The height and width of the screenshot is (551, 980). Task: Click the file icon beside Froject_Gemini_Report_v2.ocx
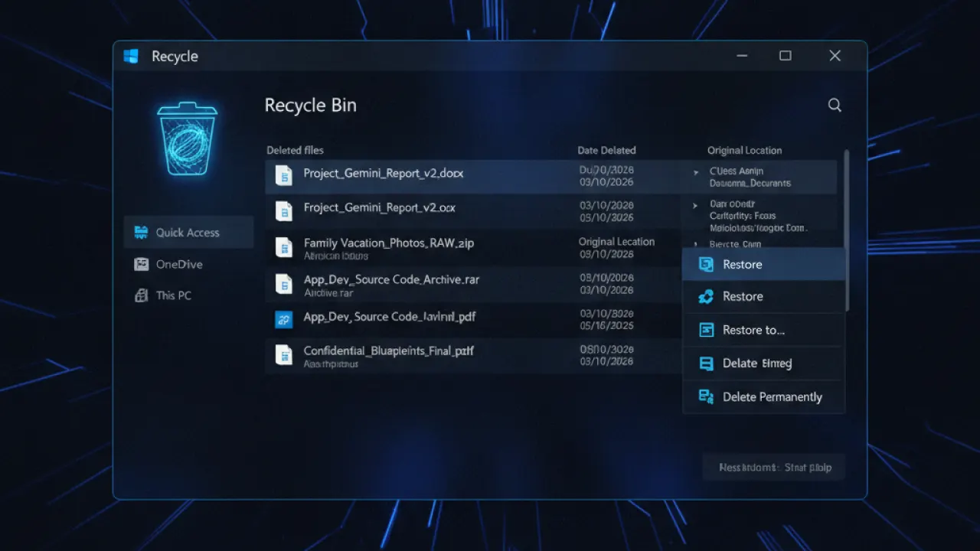[284, 210]
